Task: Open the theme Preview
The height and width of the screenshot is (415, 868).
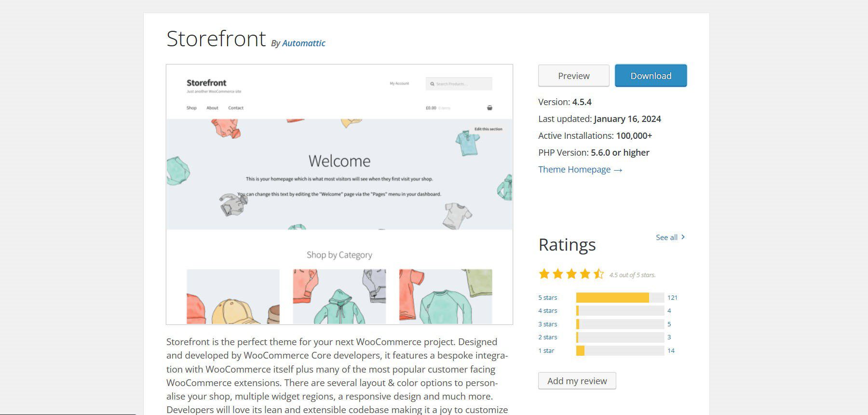Action: tap(573, 76)
